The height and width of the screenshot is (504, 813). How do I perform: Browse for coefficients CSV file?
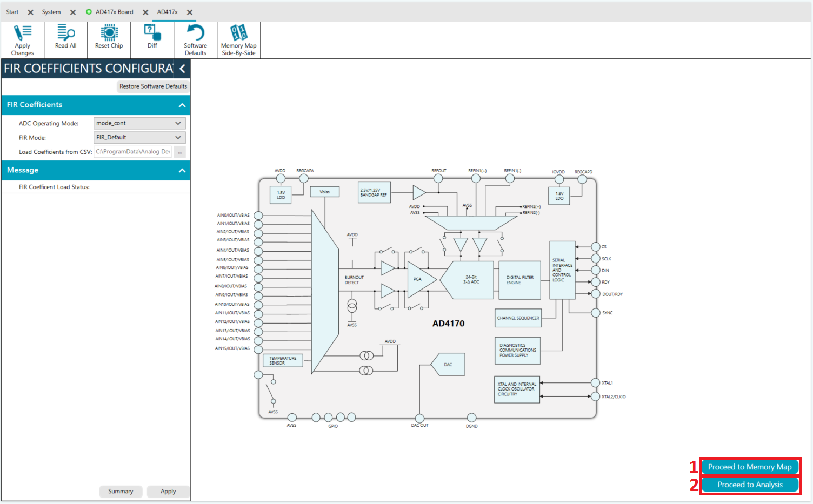[180, 152]
